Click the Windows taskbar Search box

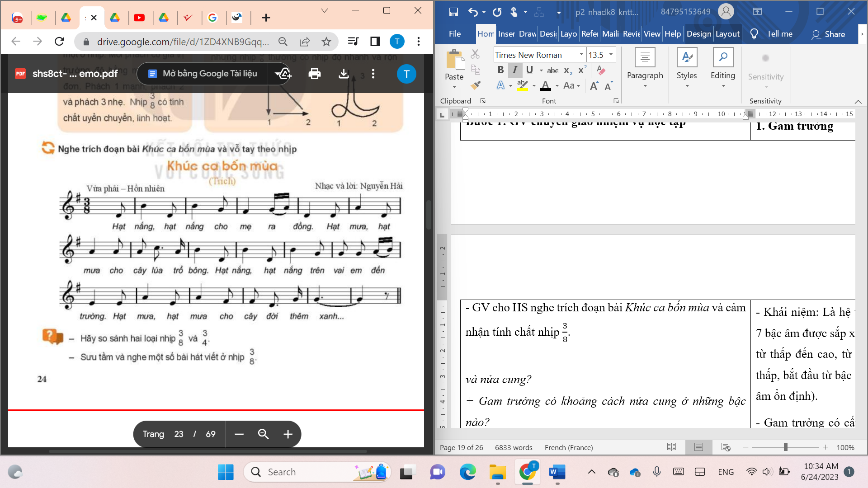coord(316,472)
